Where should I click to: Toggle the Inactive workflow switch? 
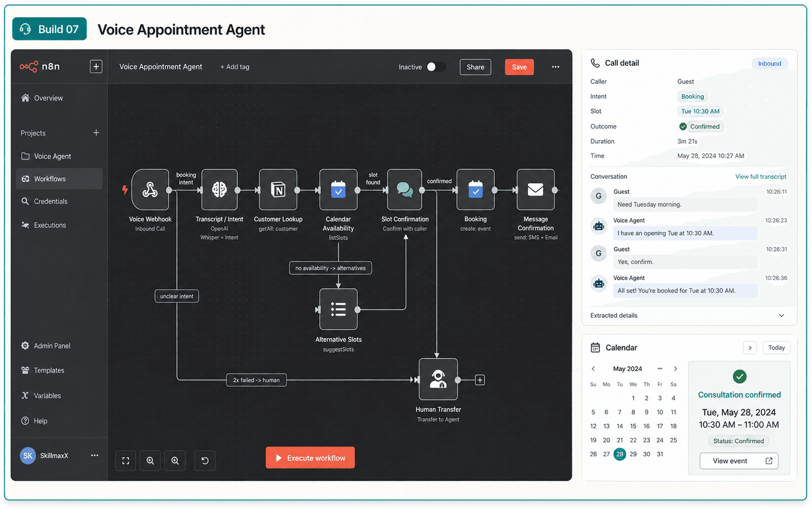(x=436, y=67)
